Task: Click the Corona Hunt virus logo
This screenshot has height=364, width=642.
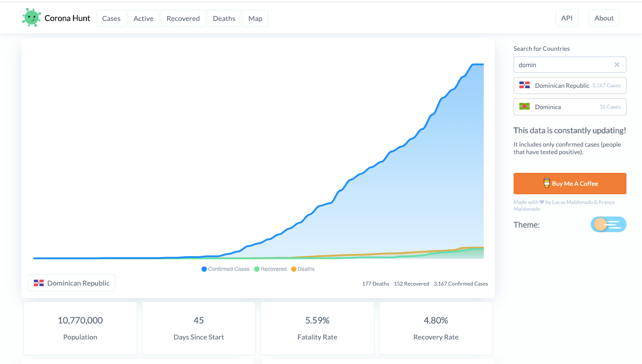Action: coord(31,18)
